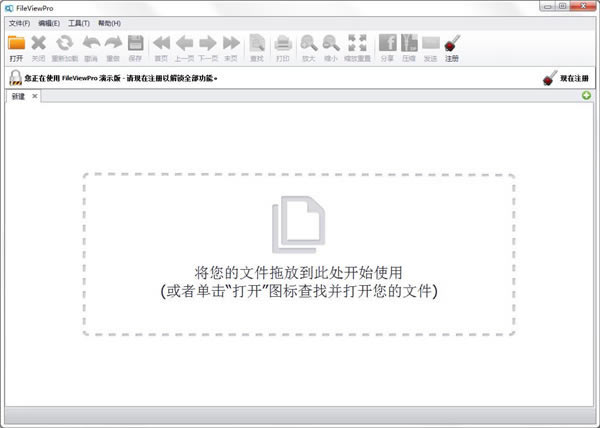Click the 将您的文件拖放到此处开始使用 text
This screenshot has width=600, height=428.
coord(298,273)
